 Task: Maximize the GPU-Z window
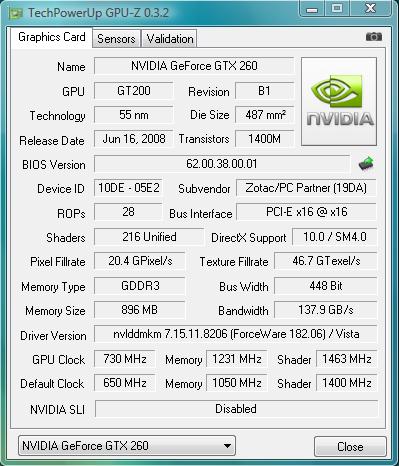(337, 8)
